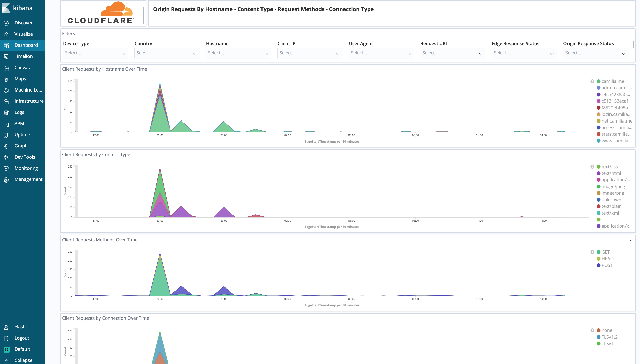
Task: Click the APM icon in sidebar
Action: point(6,123)
